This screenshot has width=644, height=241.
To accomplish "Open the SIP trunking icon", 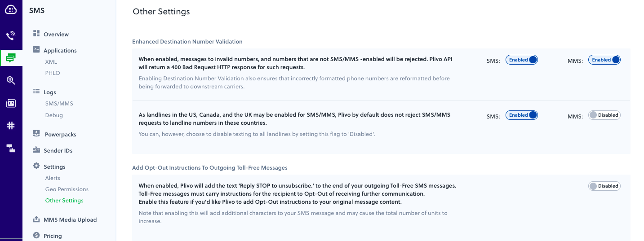I will (x=11, y=103).
